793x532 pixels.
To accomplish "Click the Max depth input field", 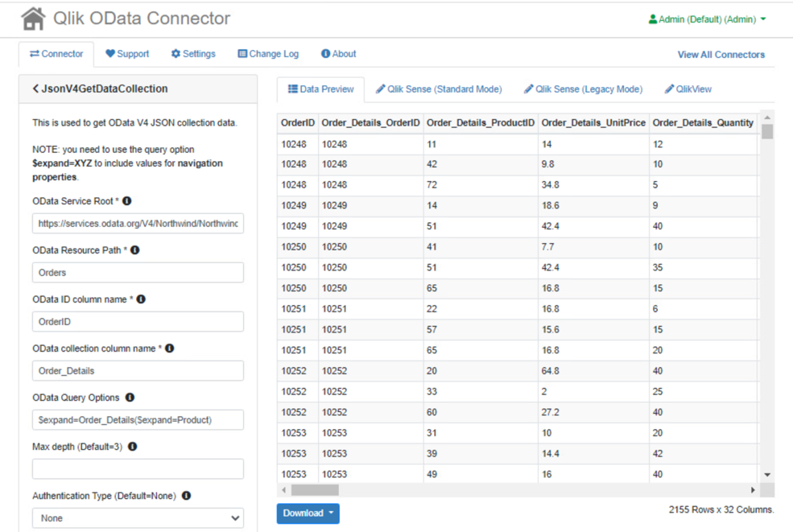I will coord(138,469).
